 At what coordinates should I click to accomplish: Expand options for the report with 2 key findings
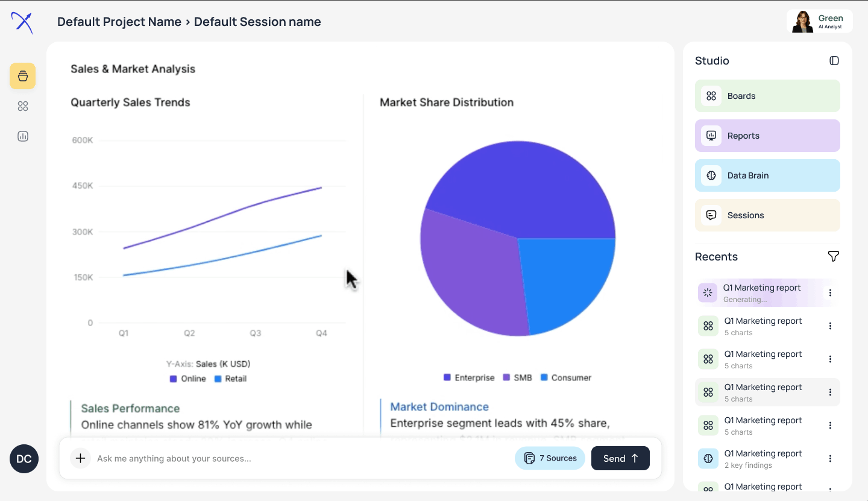[831, 458]
